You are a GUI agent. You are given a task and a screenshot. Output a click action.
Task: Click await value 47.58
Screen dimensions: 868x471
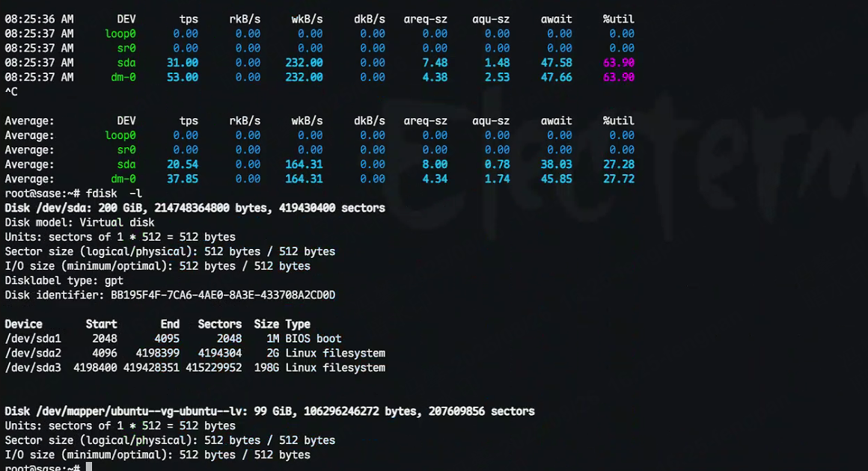(x=556, y=63)
